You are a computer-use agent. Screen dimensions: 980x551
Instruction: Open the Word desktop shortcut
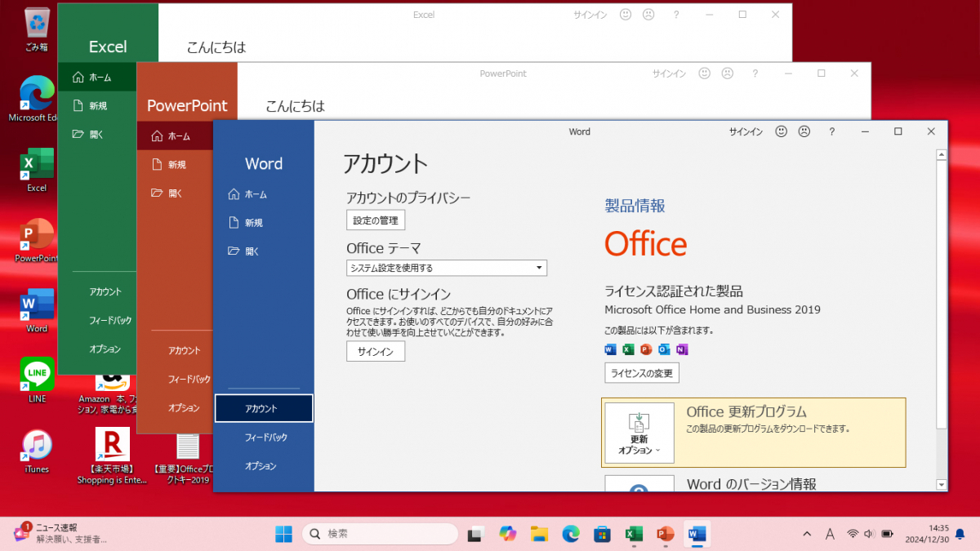[37, 310]
